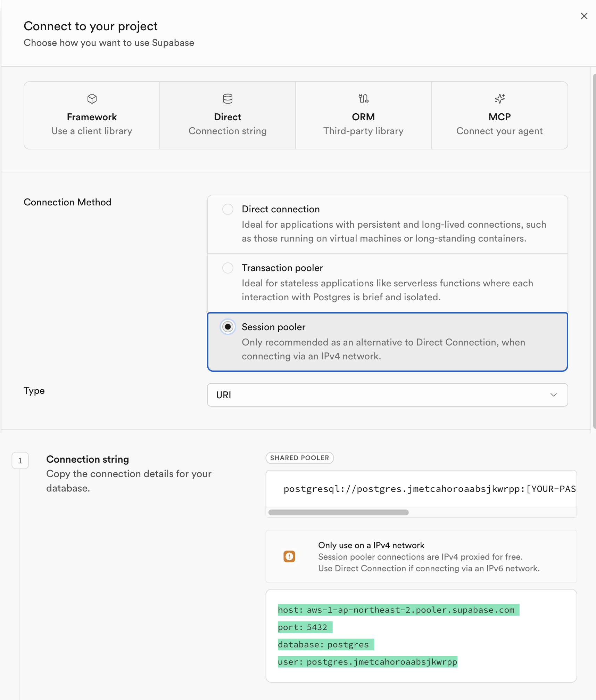Viewport: 596px width, 700px height.
Task: Click the database: postgres line
Action: point(326,645)
